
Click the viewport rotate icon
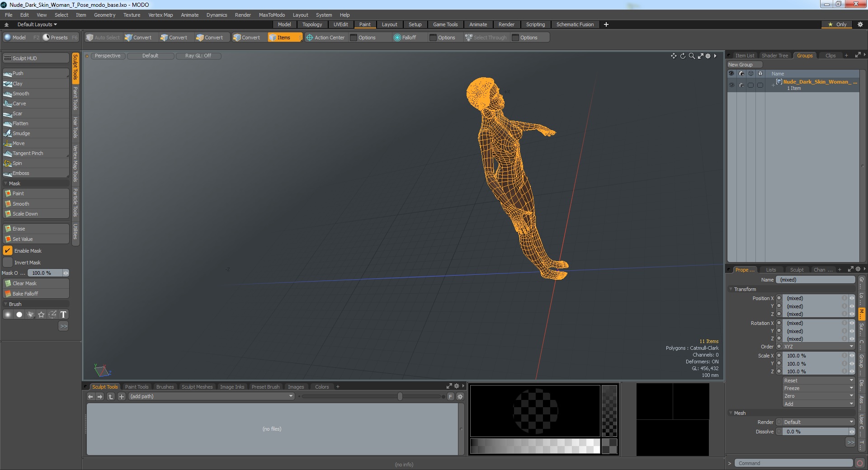pyautogui.click(x=683, y=56)
